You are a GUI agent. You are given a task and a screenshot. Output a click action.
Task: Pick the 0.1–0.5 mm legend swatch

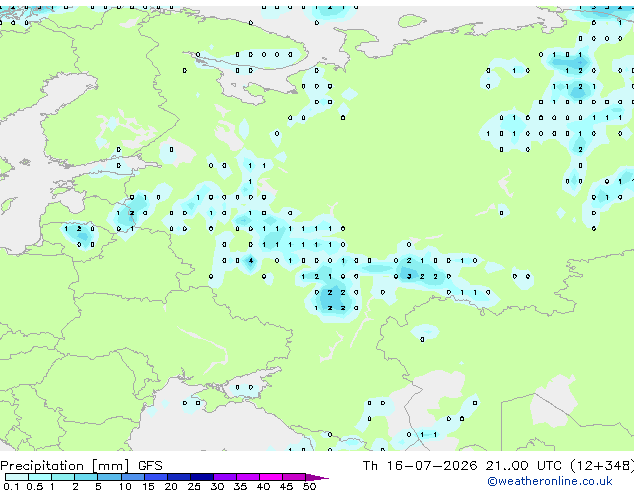[17, 477]
